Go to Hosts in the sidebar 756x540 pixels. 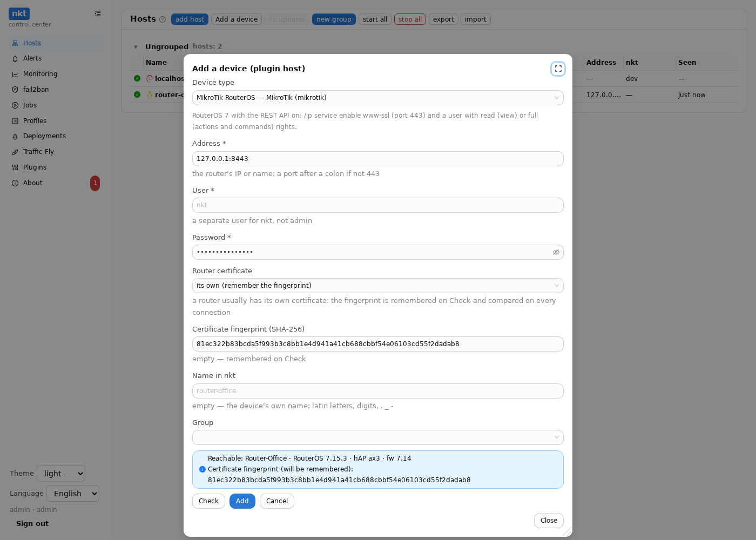56,43
